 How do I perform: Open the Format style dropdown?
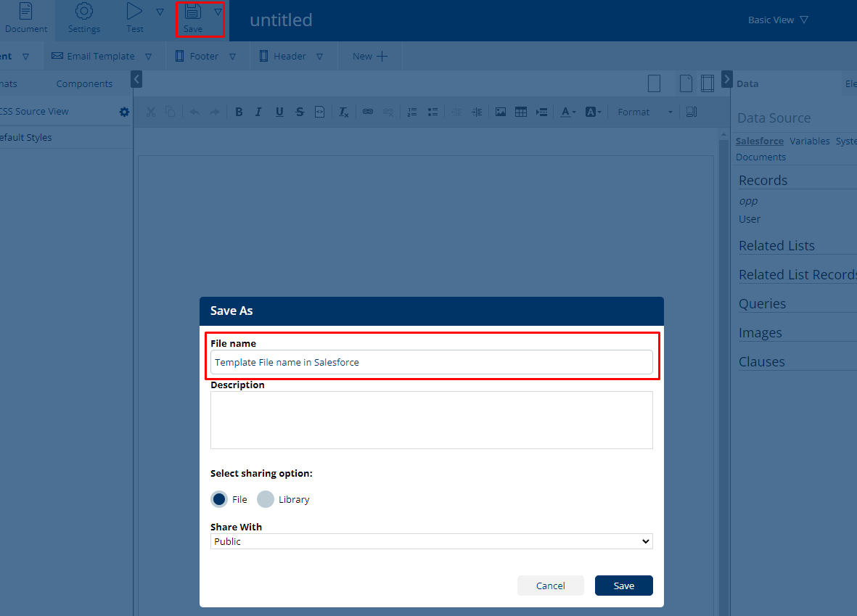pyautogui.click(x=644, y=112)
